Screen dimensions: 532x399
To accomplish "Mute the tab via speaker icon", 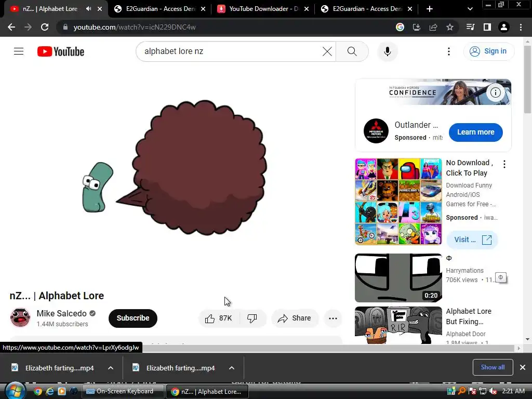I will (x=89, y=9).
